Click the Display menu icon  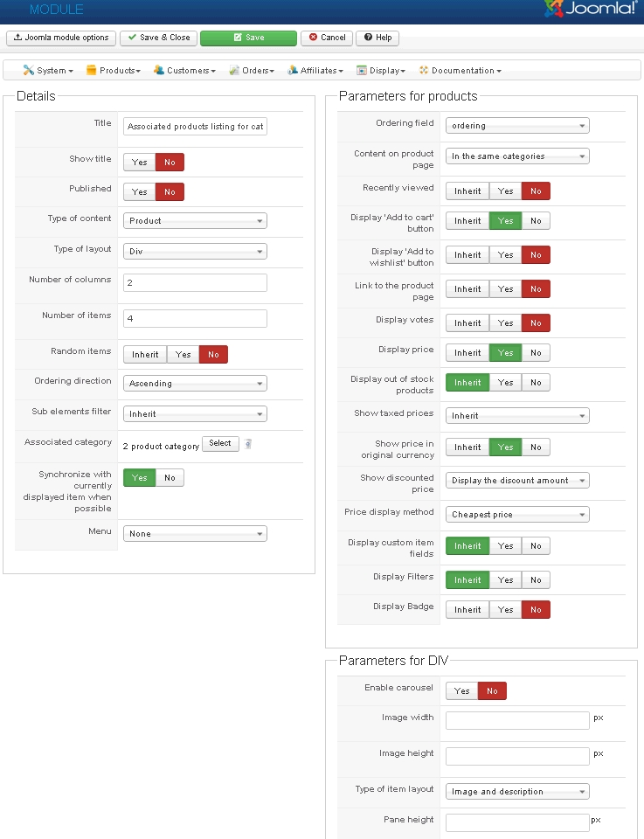tap(361, 71)
